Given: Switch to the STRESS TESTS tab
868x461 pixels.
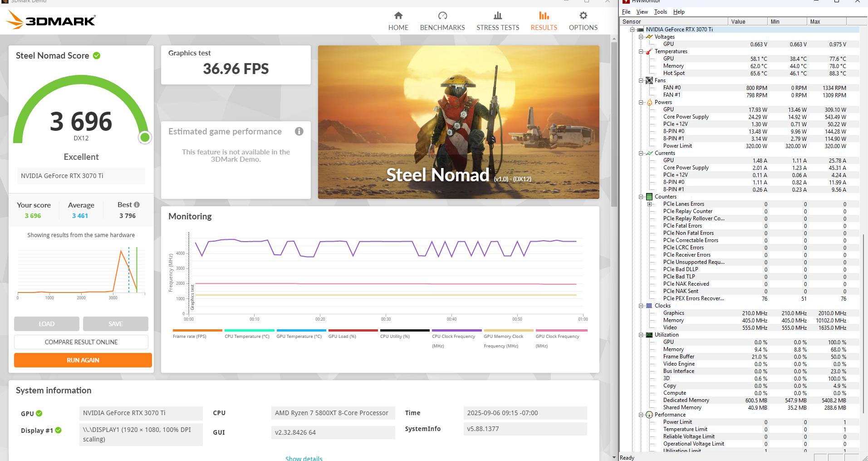Looking at the screenshot, I should coord(498,21).
